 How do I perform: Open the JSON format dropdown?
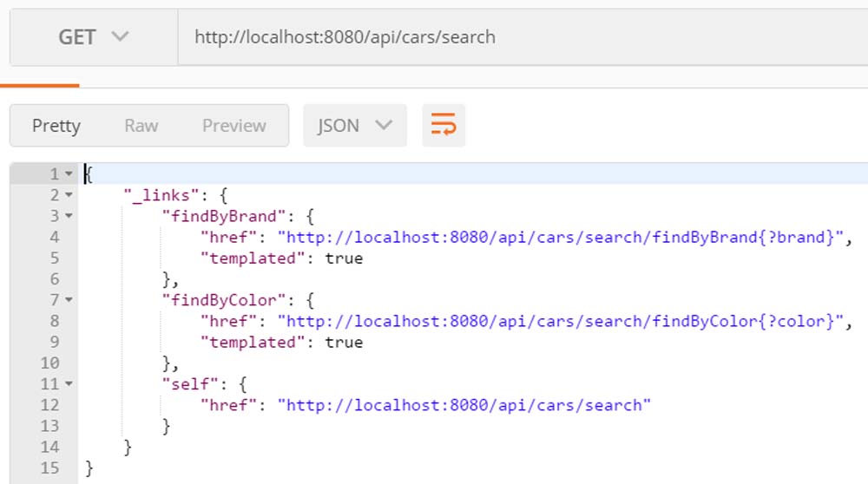[354, 126]
